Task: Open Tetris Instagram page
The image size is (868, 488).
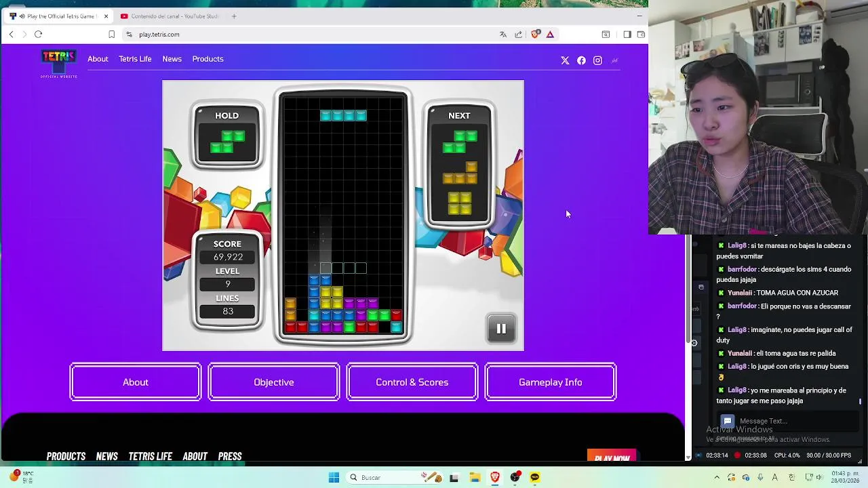Action: point(597,60)
